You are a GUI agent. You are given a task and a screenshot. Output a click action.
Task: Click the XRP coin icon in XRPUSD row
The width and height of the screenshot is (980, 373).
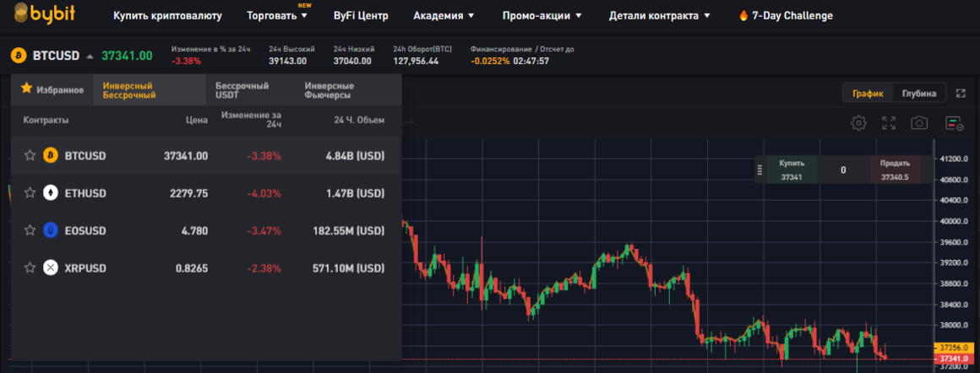pyautogui.click(x=51, y=268)
